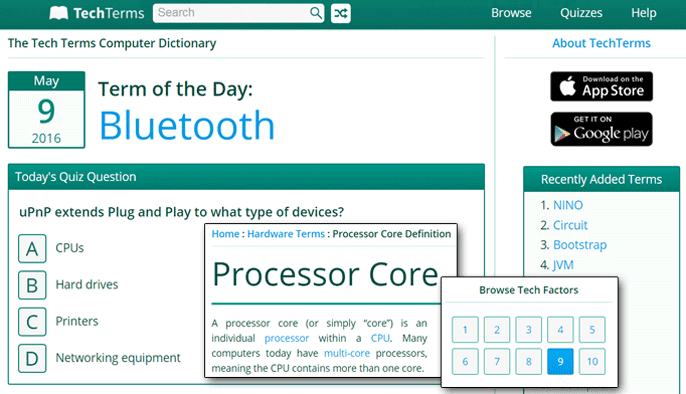Select tech factor 7
Viewport: 686px width, 394px height.
pyautogui.click(x=497, y=362)
